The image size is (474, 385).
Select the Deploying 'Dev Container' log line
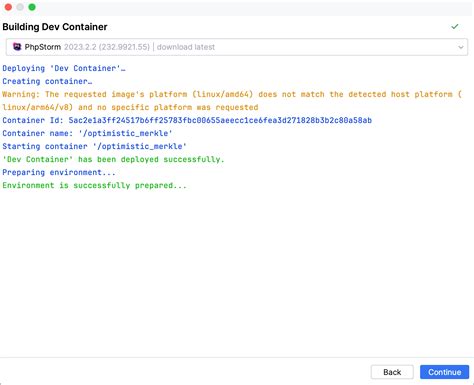(64, 68)
